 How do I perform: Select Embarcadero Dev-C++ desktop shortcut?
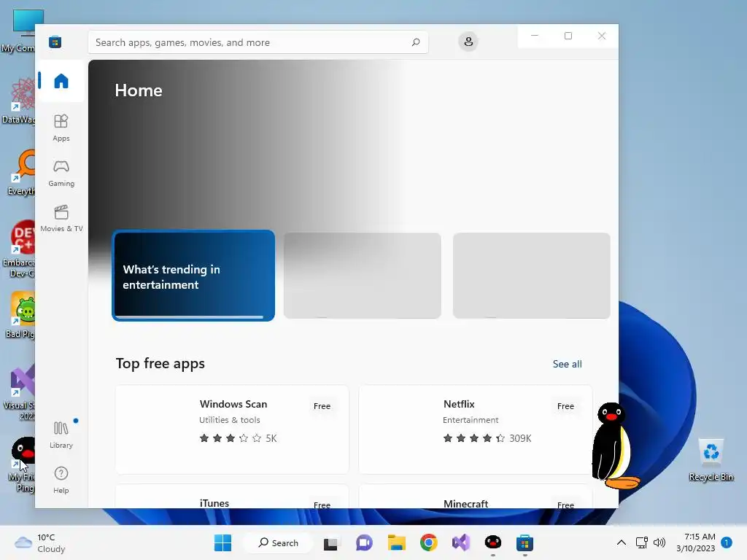20,249
